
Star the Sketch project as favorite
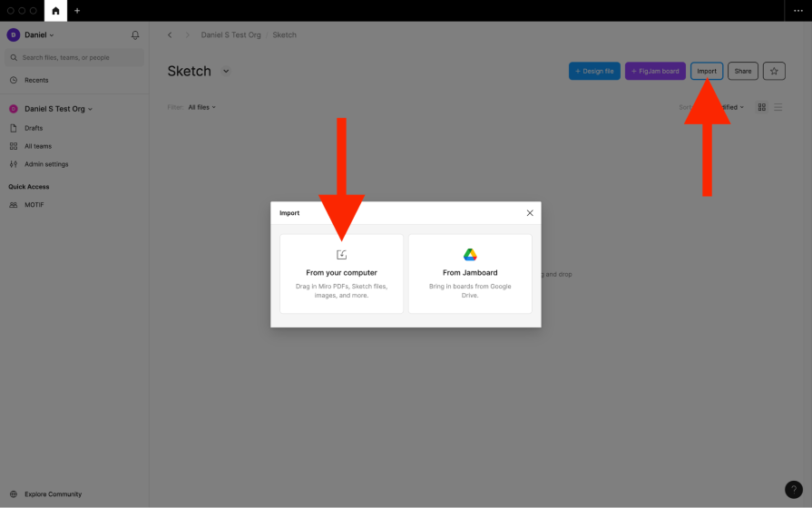point(774,71)
